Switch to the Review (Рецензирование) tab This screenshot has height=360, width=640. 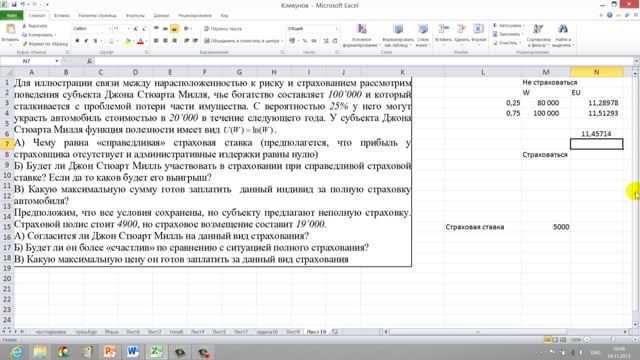195,16
